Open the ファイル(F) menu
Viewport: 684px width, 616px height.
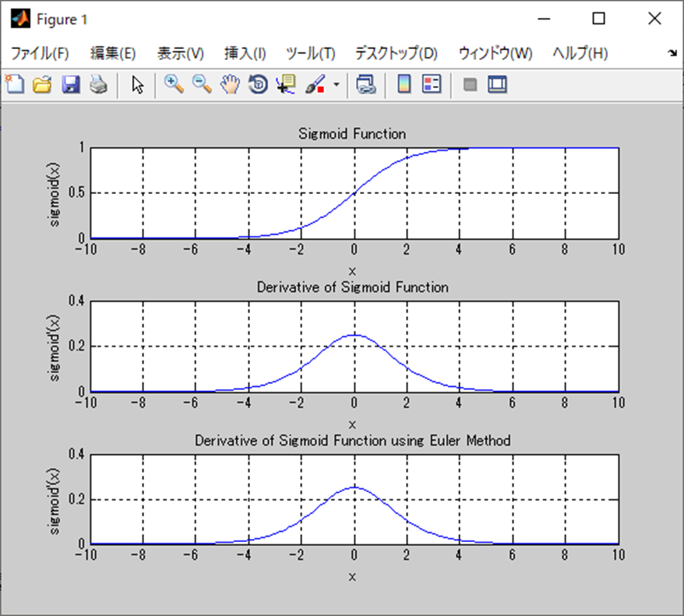tap(40, 53)
